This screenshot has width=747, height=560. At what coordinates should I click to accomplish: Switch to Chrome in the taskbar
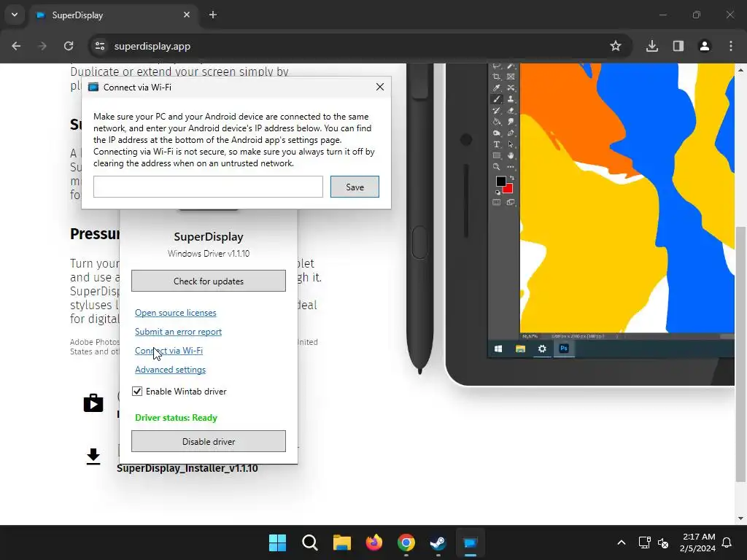point(406,542)
